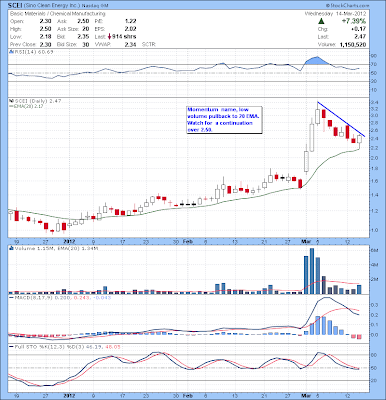Click the VWAP value 2.34
386x400 pixels.
tap(130, 44)
